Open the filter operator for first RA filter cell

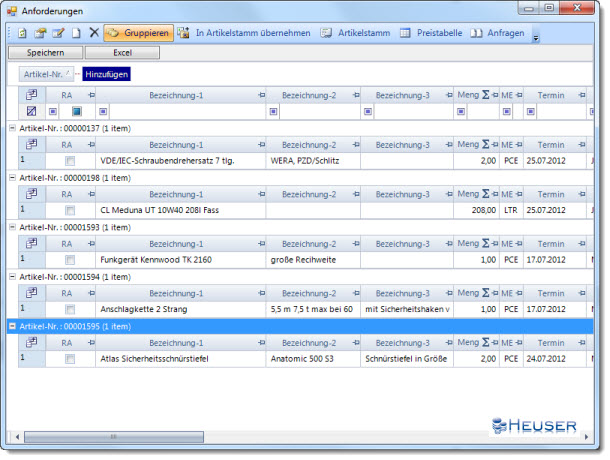click(x=53, y=112)
